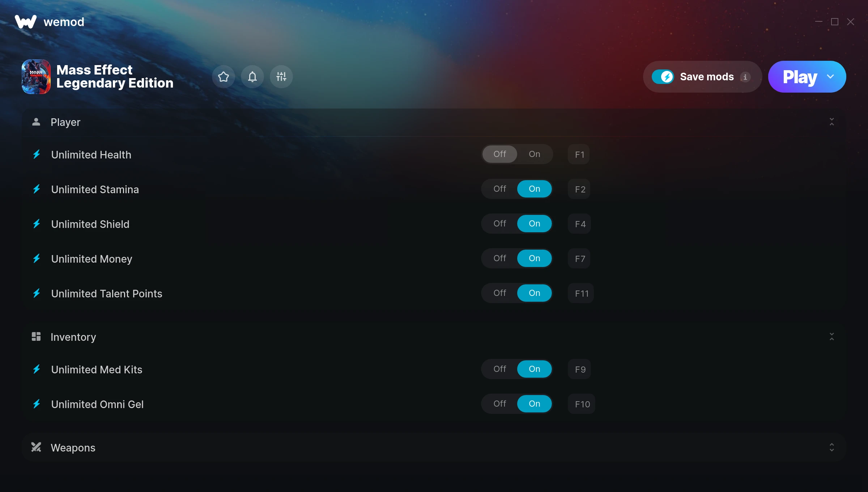Image resolution: width=868 pixels, height=492 pixels.
Task: Expand the Weapons section
Action: click(832, 448)
